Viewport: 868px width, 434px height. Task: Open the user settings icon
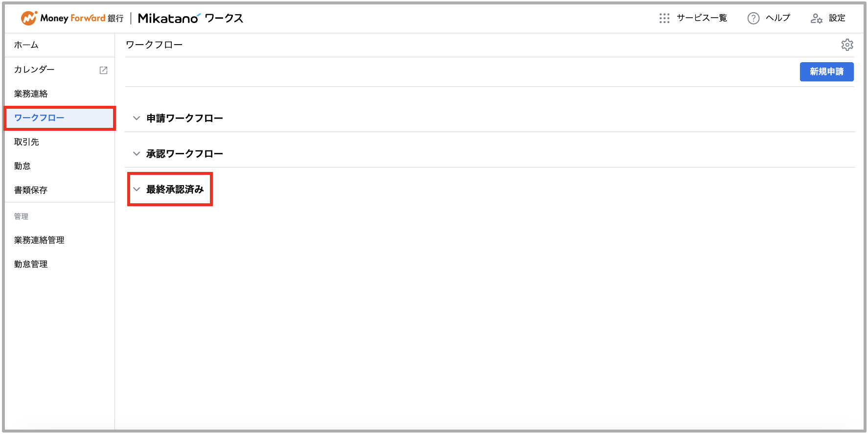click(816, 18)
